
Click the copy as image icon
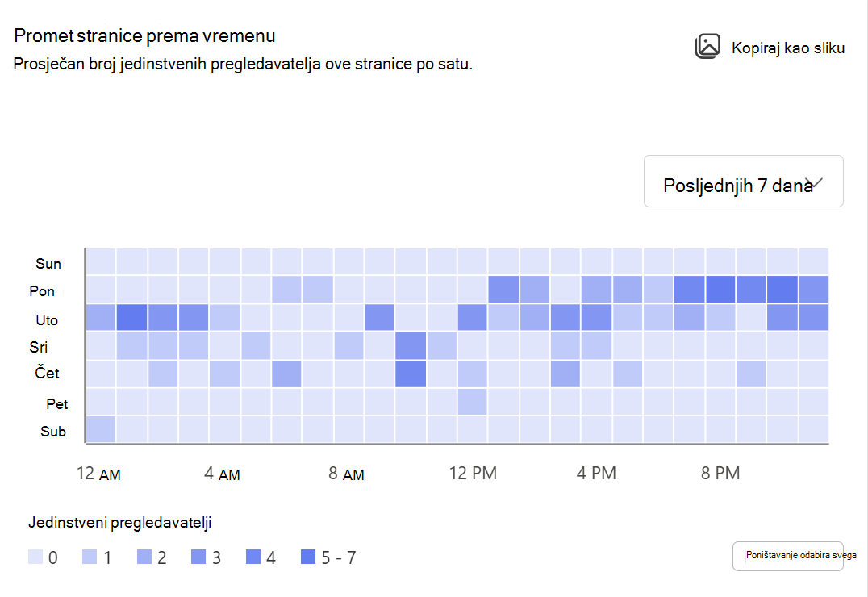tap(707, 47)
